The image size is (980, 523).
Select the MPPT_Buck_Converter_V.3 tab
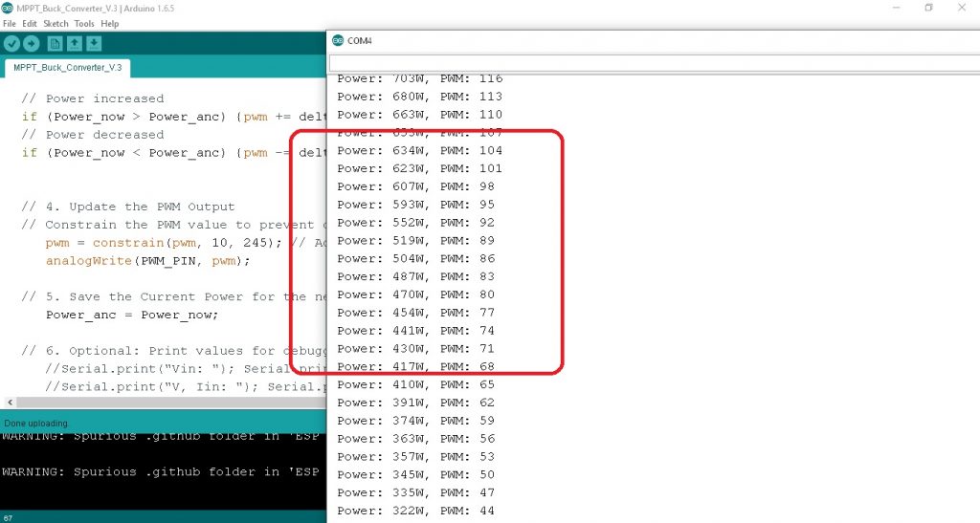point(66,68)
